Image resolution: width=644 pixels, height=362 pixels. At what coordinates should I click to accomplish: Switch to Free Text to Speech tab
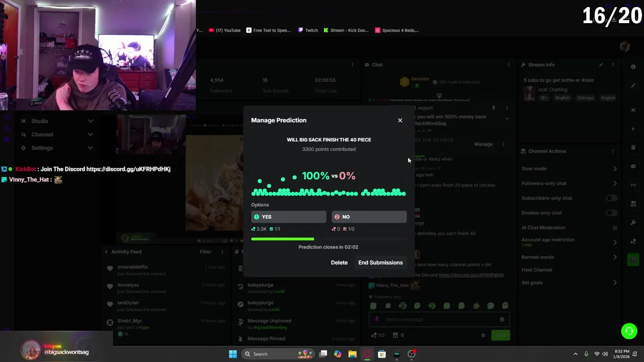tap(268, 30)
